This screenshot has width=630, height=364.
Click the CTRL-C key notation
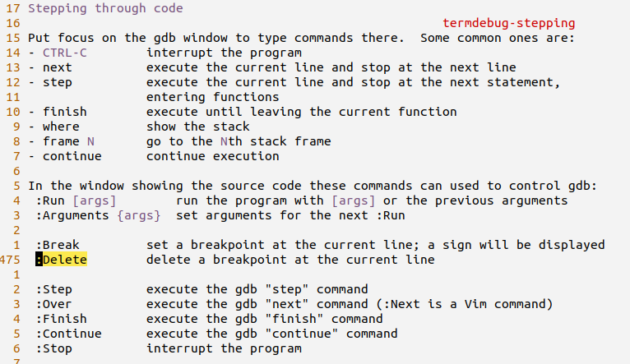coord(65,53)
